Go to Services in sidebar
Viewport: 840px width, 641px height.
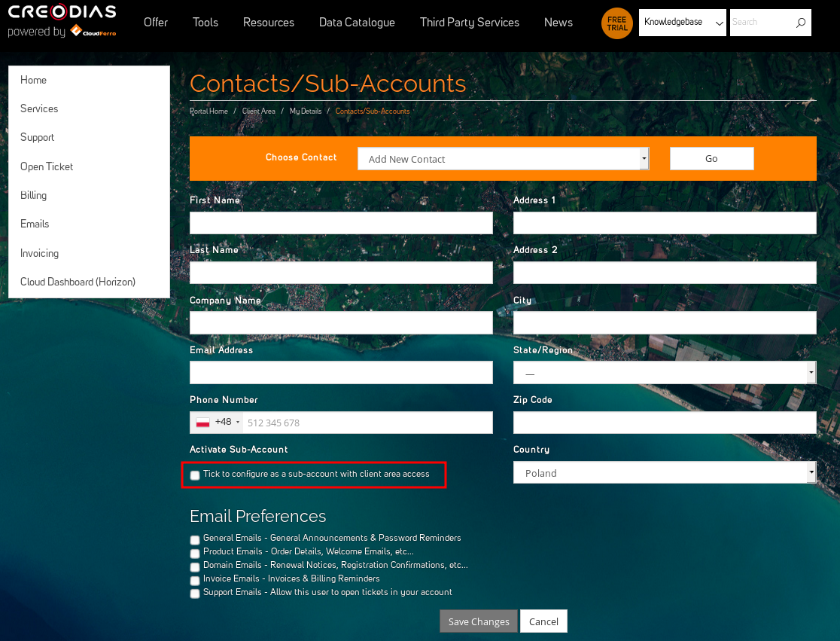(39, 108)
